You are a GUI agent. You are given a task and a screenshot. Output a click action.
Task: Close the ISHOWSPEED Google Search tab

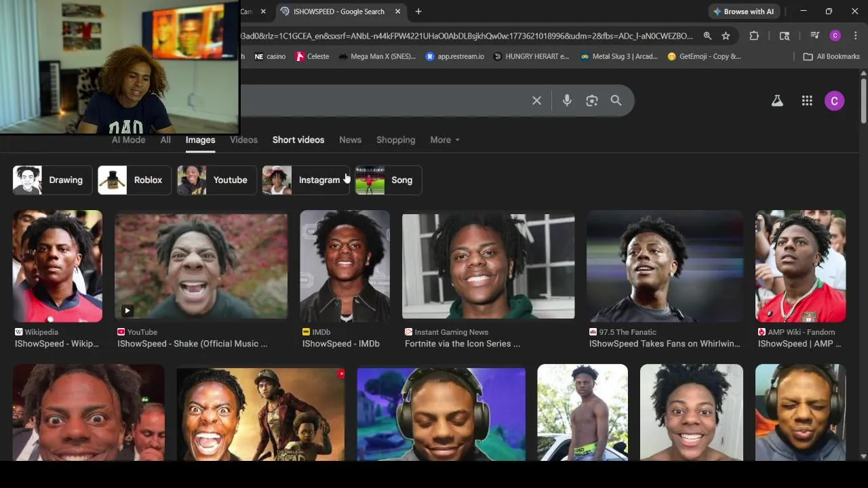397,12
